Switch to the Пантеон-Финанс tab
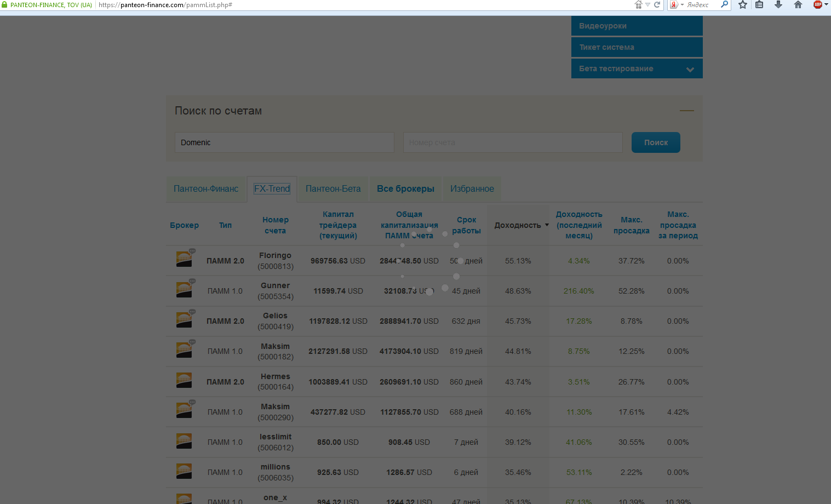This screenshot has width=831, height=504. tap(206, 189)
